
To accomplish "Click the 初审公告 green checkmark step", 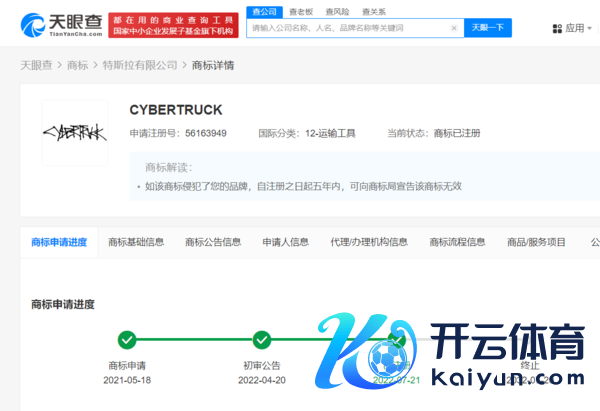I will pyautogui.click(x=262, y=340).
